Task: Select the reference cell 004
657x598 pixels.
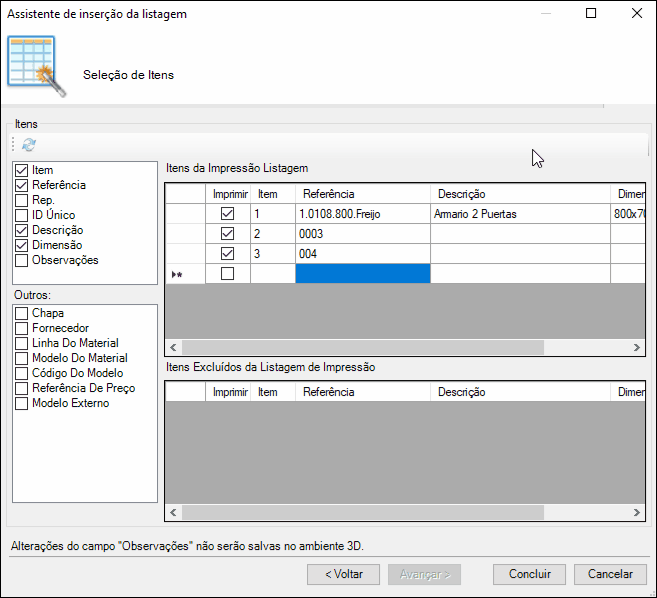Action: [x=363, y=254]
